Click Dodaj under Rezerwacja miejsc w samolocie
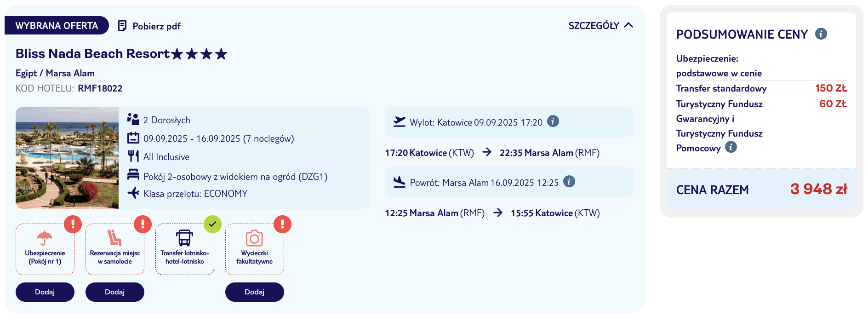The height and width of the screenshot is (322, 868). [x=115, y=292]
